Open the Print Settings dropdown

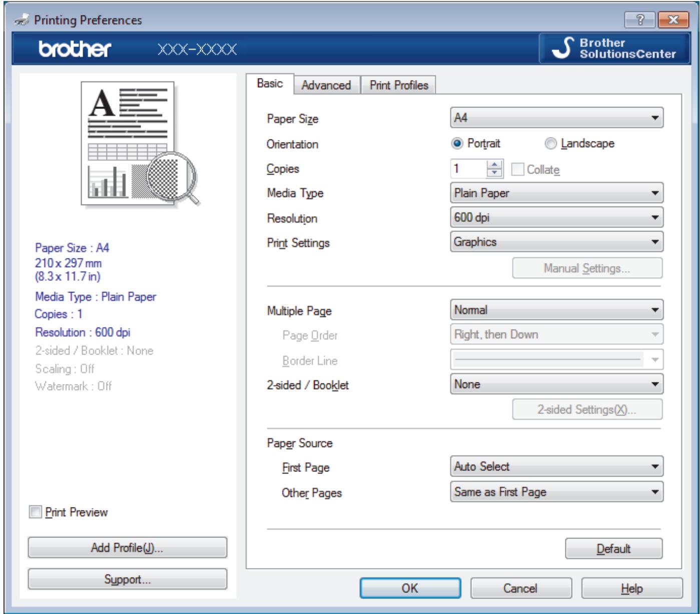557,242
